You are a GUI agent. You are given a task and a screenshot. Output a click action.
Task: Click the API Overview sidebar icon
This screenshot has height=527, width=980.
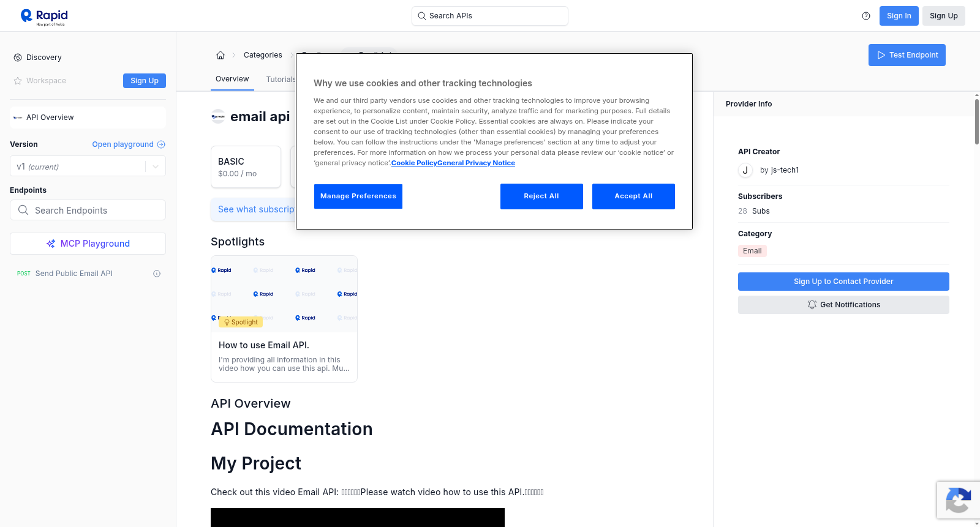pyautogui.click(x=18, y=118)
